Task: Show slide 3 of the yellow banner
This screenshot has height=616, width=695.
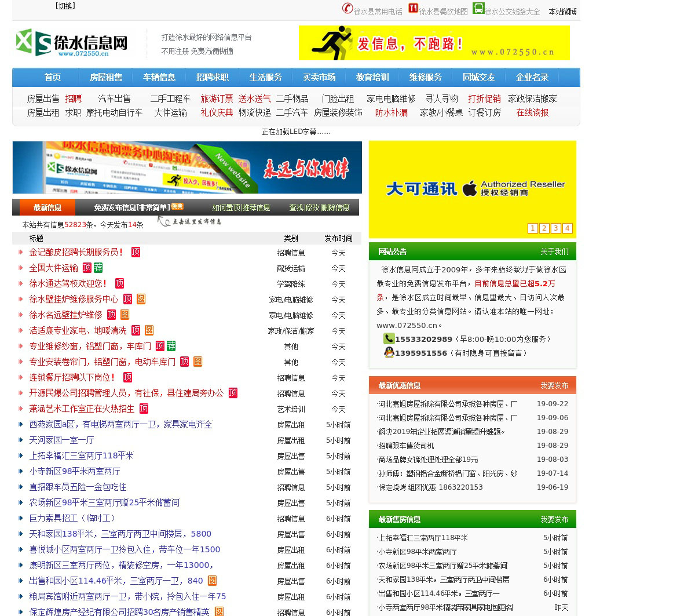Action: (556, 228)
